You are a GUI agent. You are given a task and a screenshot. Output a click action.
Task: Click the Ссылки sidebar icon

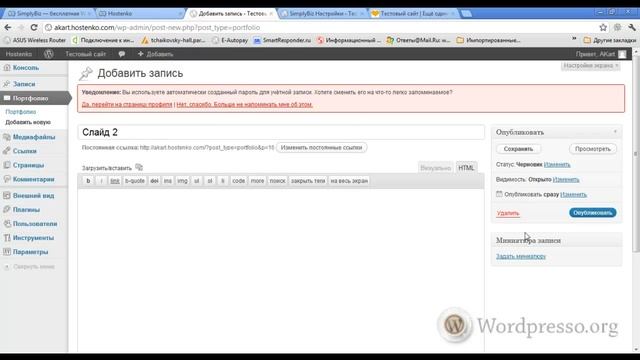click(7, 151)
